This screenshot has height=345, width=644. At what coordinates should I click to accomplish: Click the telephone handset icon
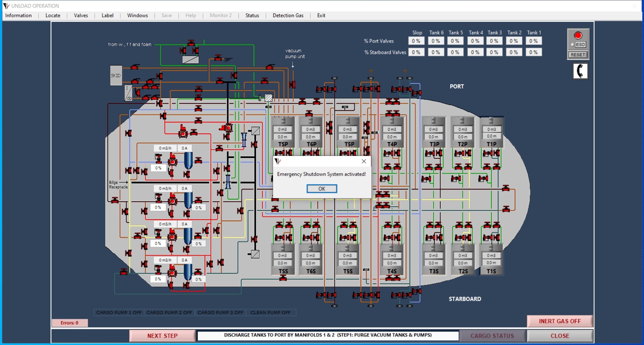(x=580, y=71)
